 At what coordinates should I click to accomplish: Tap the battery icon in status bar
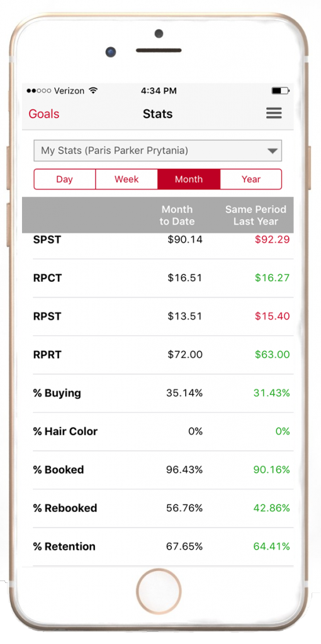coord(281,91)
